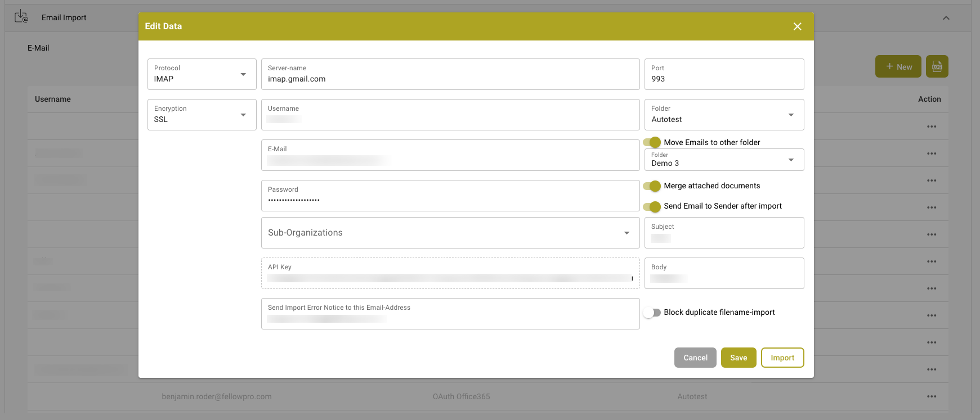980x420 pixels.
Task: Click the Email Import section icon
Action: [x=21, y=17]
